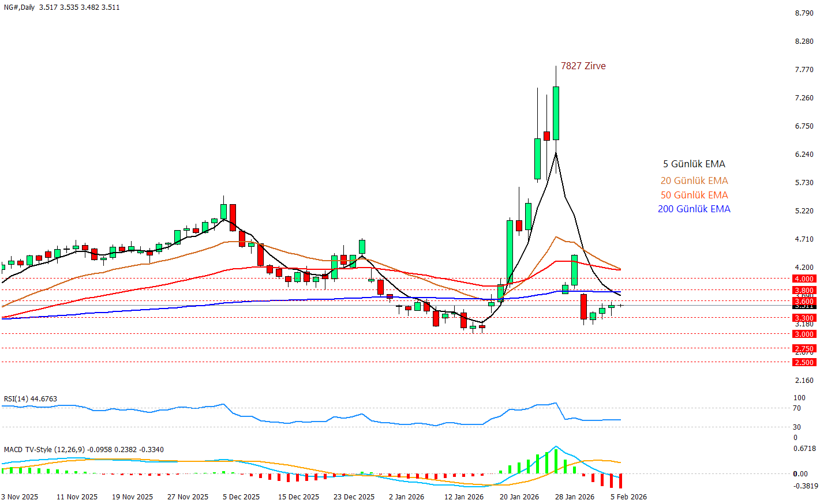The height and width of the screenshot is (504, 820).
Task: Select the last red MACD histogram bar
Action: pos(621,481)
